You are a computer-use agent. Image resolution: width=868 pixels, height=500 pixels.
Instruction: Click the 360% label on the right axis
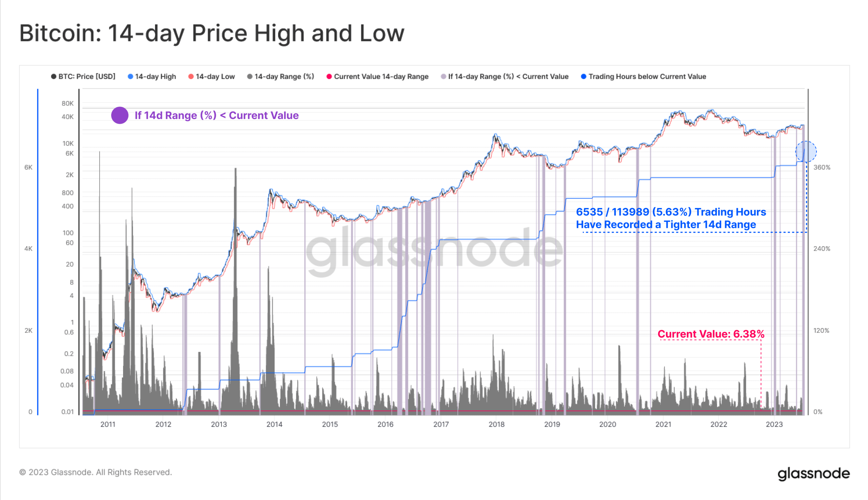coord(822,167)
